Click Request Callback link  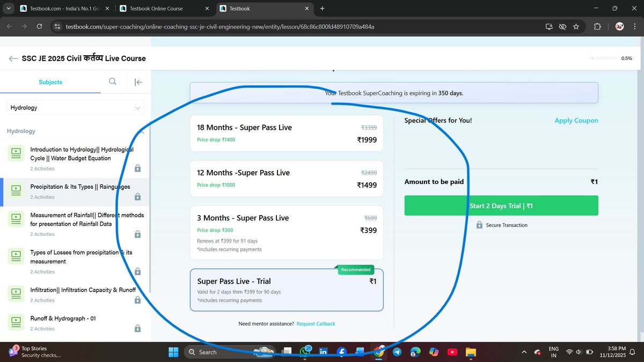[316, 323]
